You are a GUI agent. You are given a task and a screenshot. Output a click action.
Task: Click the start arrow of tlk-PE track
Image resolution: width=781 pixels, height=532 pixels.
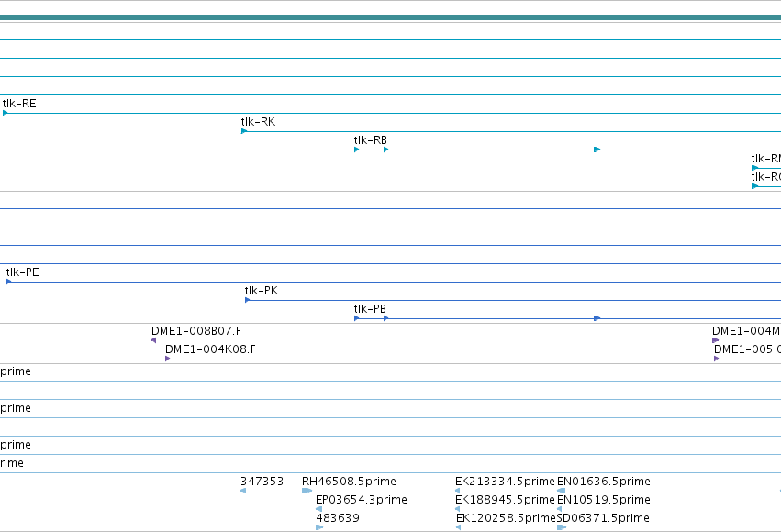click(8, 282)
